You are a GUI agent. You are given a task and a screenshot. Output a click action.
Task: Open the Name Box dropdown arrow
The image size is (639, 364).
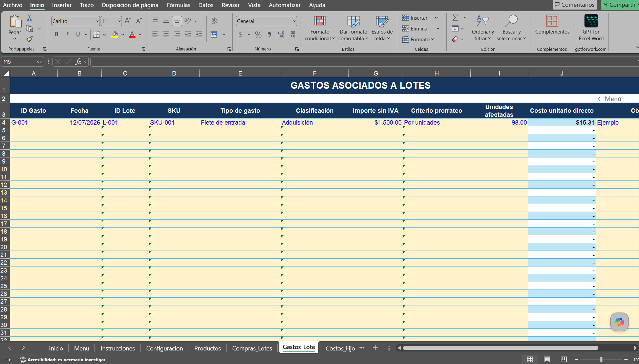[39, 62]
